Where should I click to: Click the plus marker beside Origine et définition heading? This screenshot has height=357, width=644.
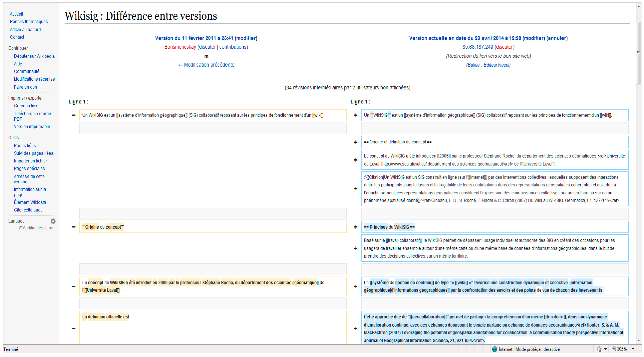356,142
